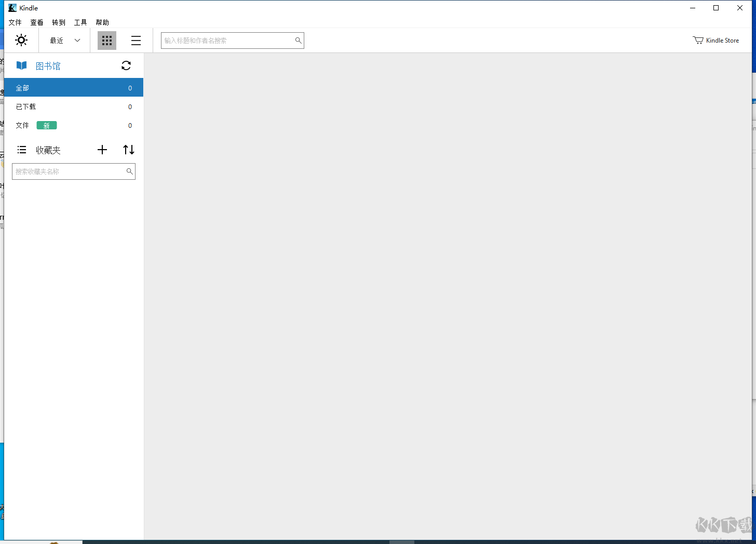Click the 收藏夹 heading
This screenshot has height=544, width=756.
48,150
